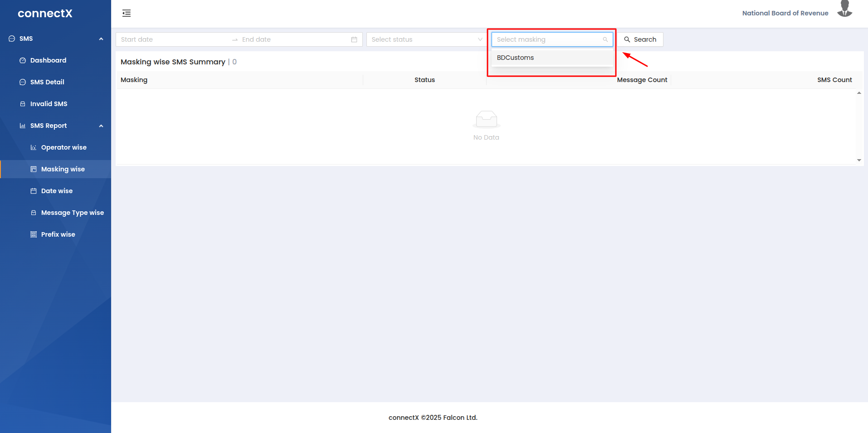This screenshot has width=868, height=433.
Task: Go to Message Type wise report
Action: tap(72, 213)
